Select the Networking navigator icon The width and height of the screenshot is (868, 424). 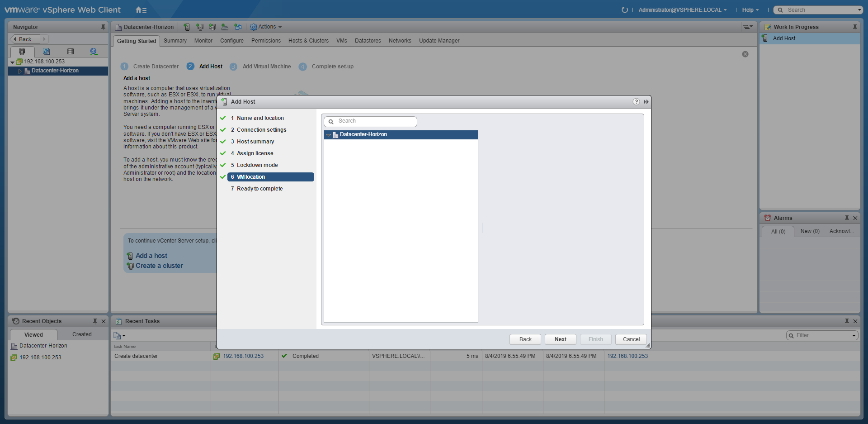[94, 52]
